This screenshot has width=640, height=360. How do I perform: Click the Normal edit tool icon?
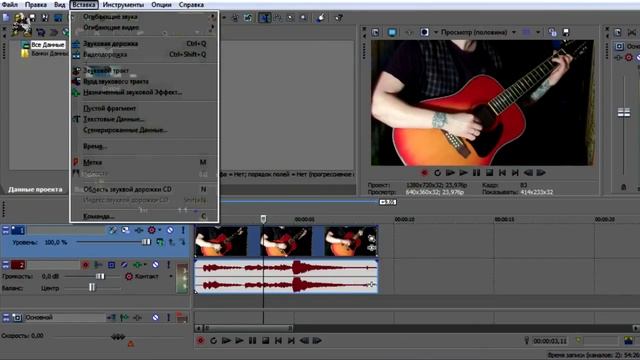pyautogui.click(x=264, y=18)
